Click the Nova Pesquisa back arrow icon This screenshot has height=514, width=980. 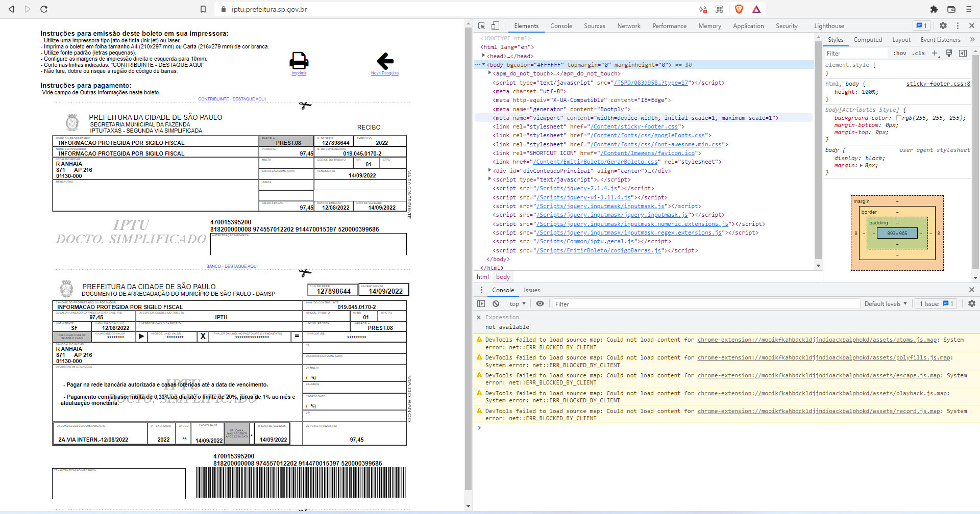385,61
